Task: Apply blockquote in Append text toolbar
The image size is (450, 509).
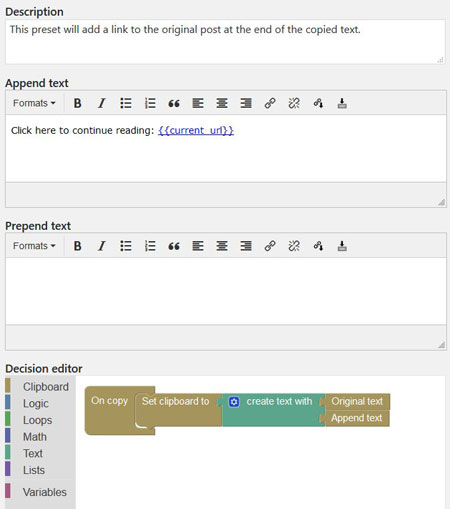Action: pos(174,103)
